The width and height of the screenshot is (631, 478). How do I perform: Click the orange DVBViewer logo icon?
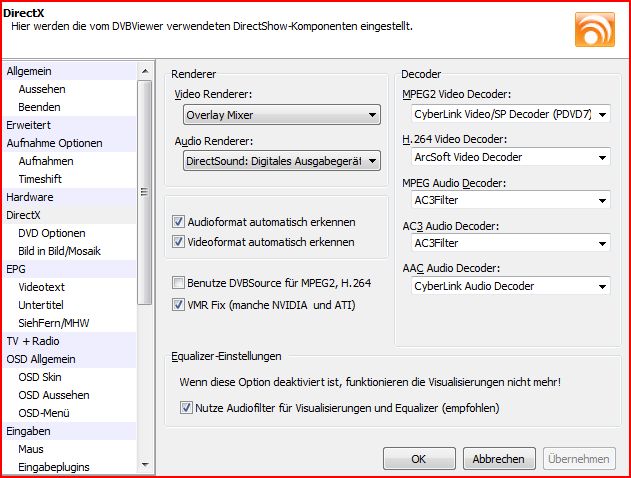point(595,29)
